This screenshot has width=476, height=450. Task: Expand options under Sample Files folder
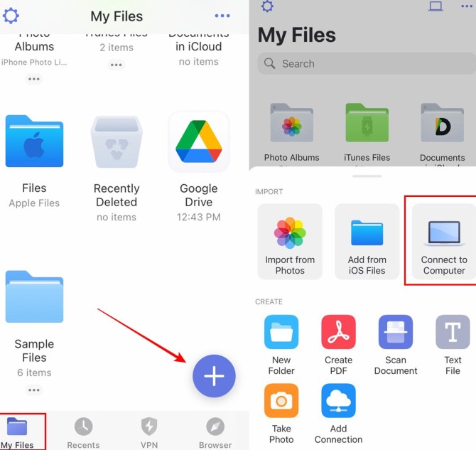pyautogui.click(x=34, y=390)
